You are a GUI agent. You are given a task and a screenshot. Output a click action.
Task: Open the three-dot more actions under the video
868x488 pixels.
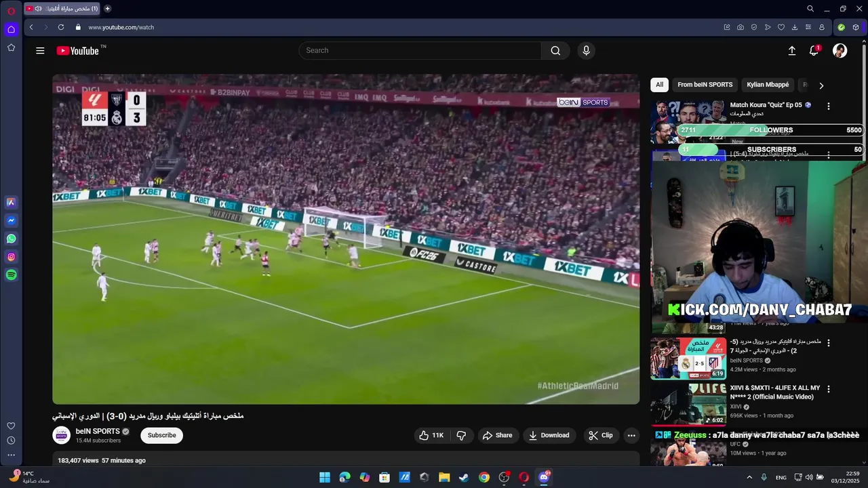pos(631,435)
